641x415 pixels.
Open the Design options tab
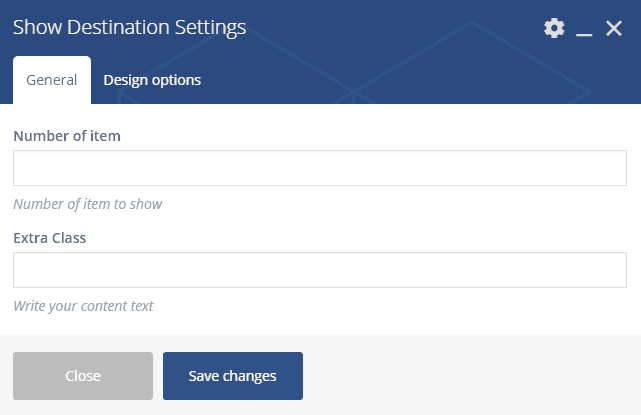click(x=152, y=80)
